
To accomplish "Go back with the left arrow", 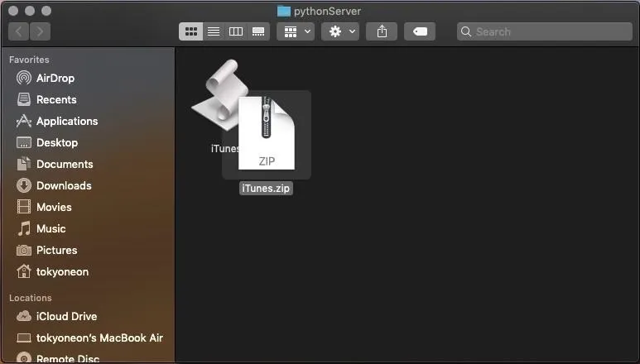I will (19, 31).
